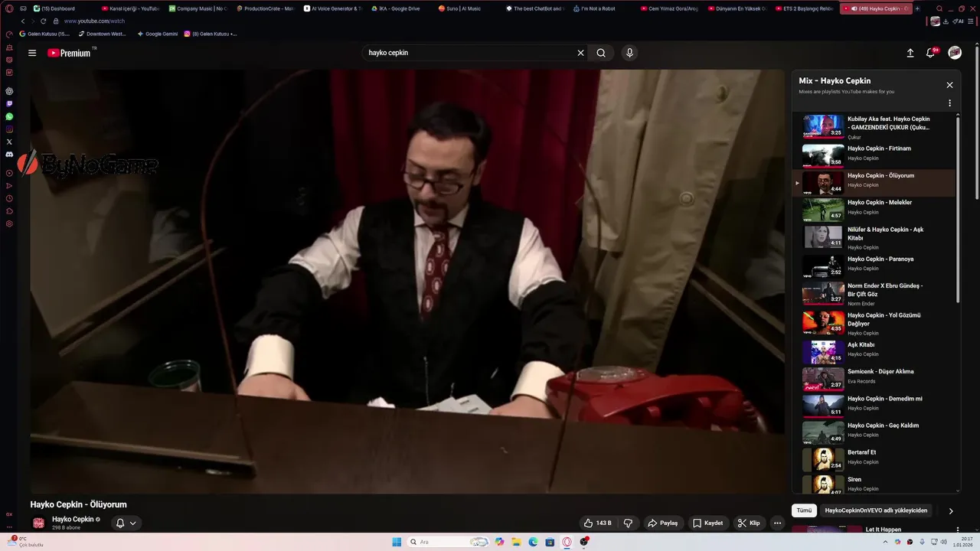Play Hayko Cepkin - Fırtınam from mix

click(x=873, y=155)
